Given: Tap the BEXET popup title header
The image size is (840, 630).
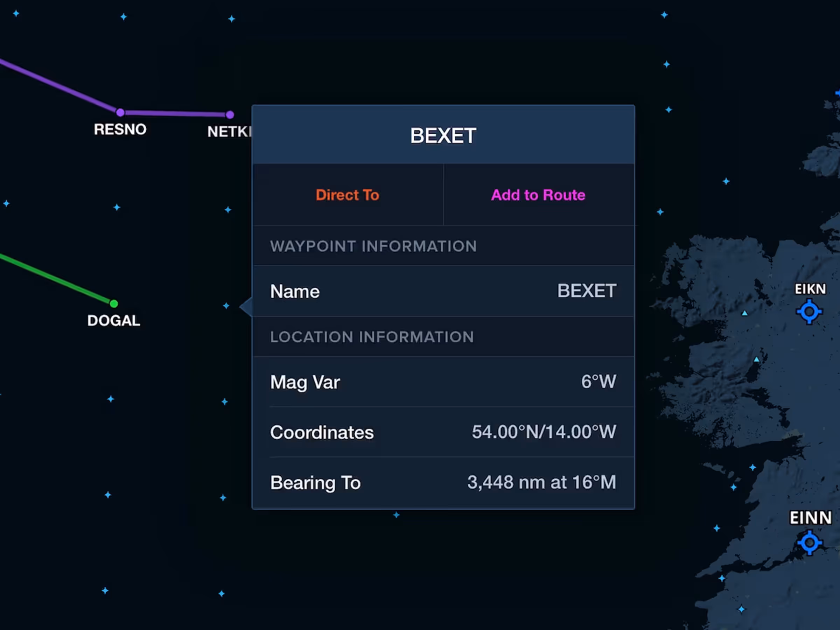Looking at the screenshot, I should click(443, 135).
